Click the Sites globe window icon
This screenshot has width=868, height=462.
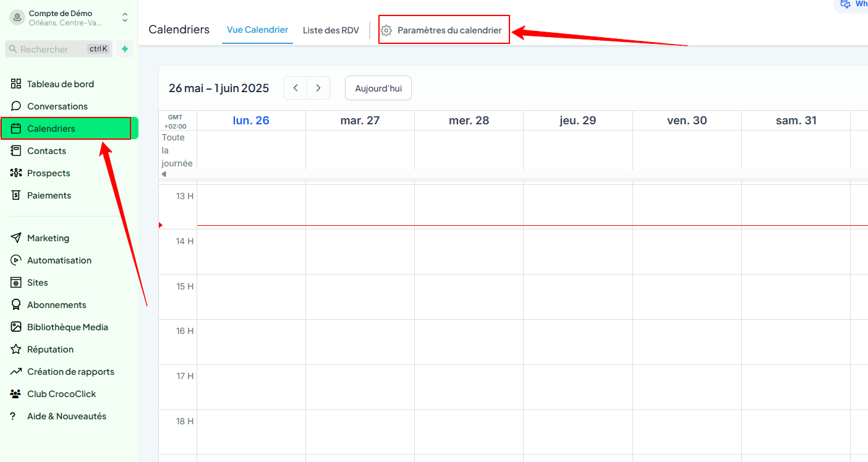16,283
